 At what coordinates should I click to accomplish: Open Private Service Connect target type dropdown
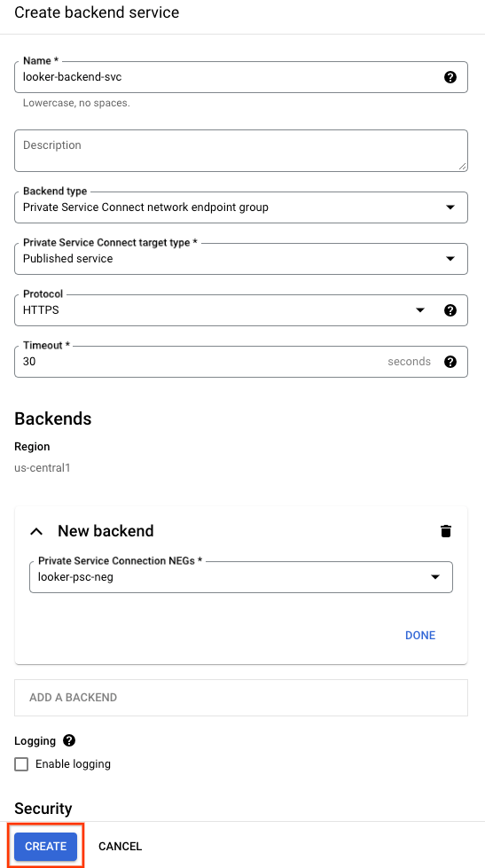241,259
